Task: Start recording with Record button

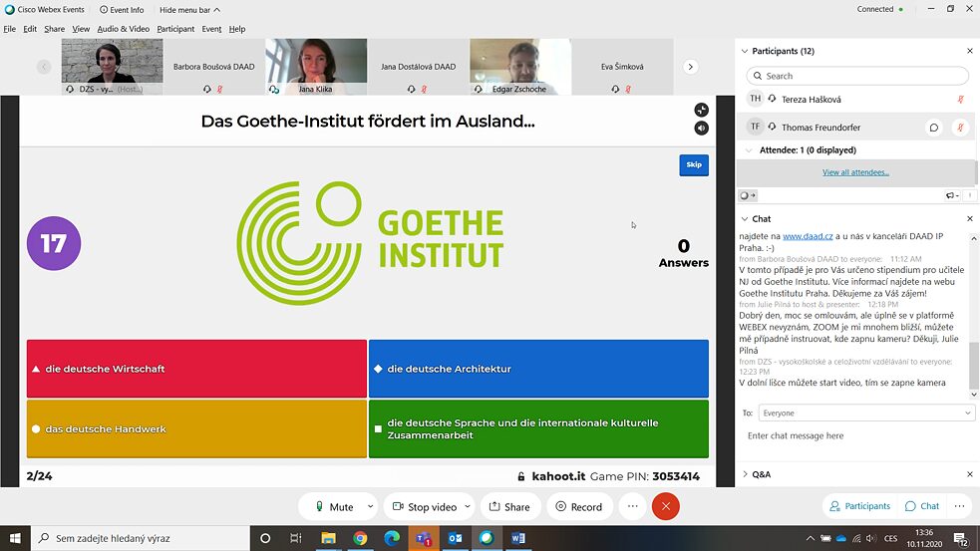Action: (x=579, y=506)
